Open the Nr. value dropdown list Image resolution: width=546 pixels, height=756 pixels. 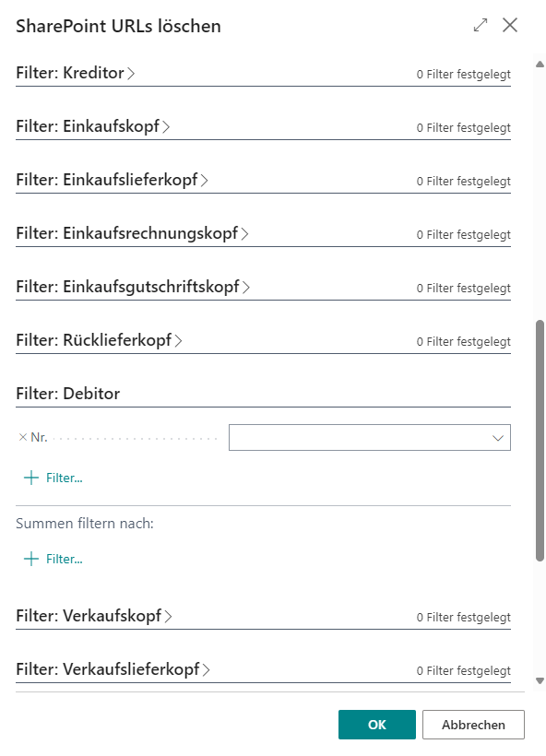pos(498,437)
